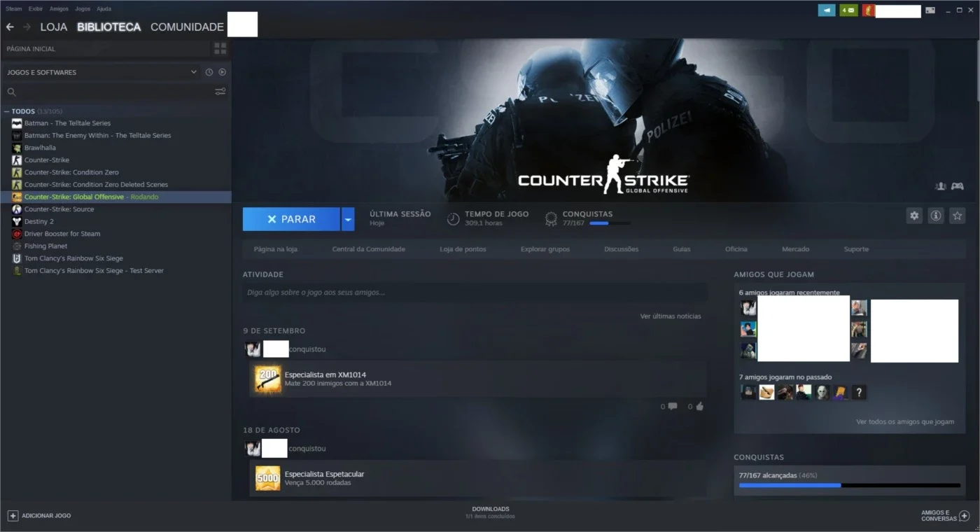Image resolution: width=980 pixels, height=532 pixels.
Task: Go back with the left arrow
Action: pyautogui.click(x=10, y=27)
